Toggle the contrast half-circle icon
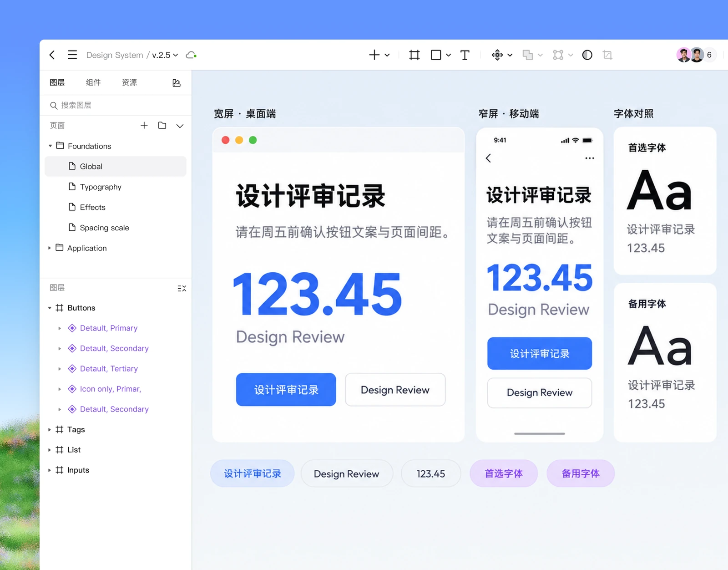728x570 pixels. (587, 55)
